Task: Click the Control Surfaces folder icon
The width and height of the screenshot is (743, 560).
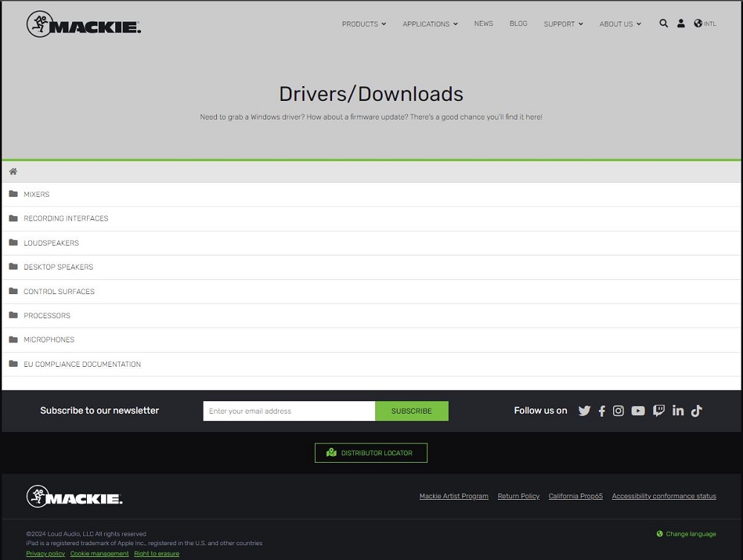Action: pos(13,291)
